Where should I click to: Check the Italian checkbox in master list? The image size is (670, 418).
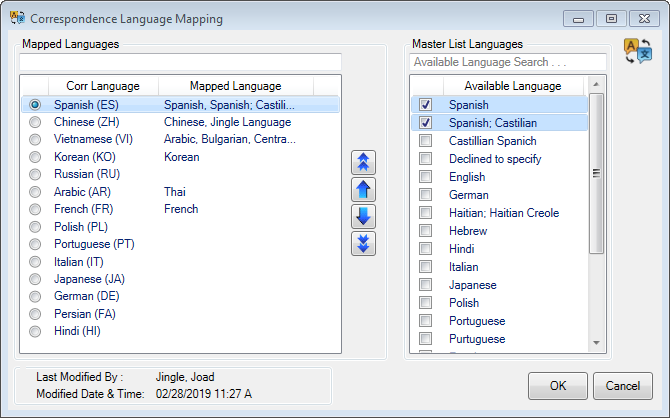(x=426, y=267)
